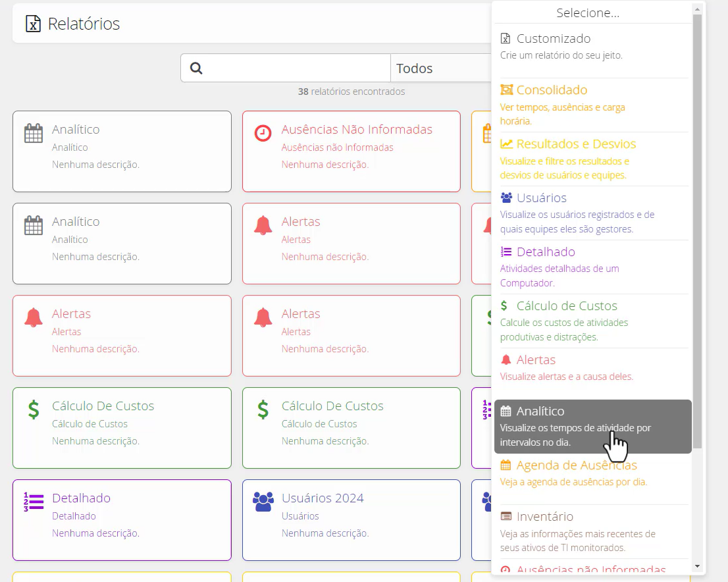Click the people icon on Usuários 2024 card
Screen dimensions: 728x582
pyautogui.click(x=263, y=502)
